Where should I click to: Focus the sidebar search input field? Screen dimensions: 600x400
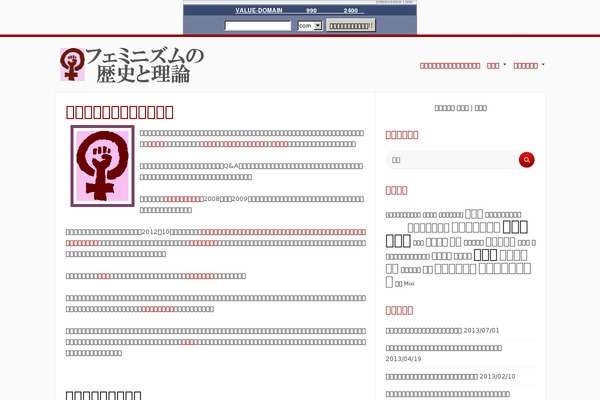pos(453,160)
